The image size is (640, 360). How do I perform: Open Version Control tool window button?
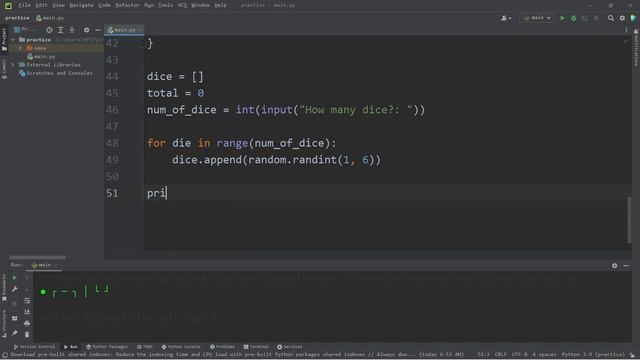[34, 347]
